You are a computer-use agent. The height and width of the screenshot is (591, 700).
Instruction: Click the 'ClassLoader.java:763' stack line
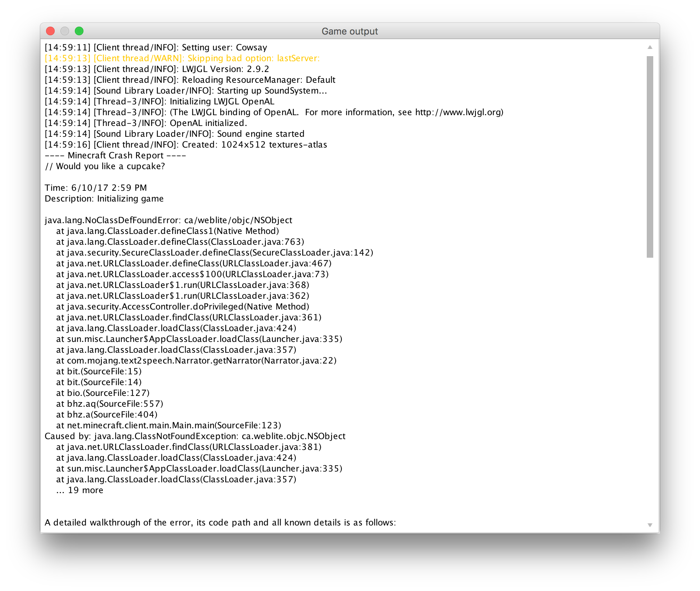coord(180,242)
